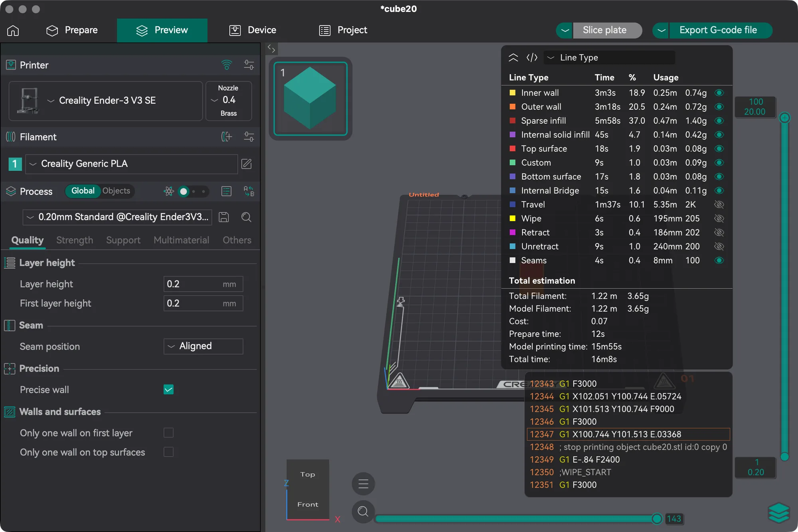
Task: Show Travel moves in preview
Action: pyautogui.click(x=719, y=204)
